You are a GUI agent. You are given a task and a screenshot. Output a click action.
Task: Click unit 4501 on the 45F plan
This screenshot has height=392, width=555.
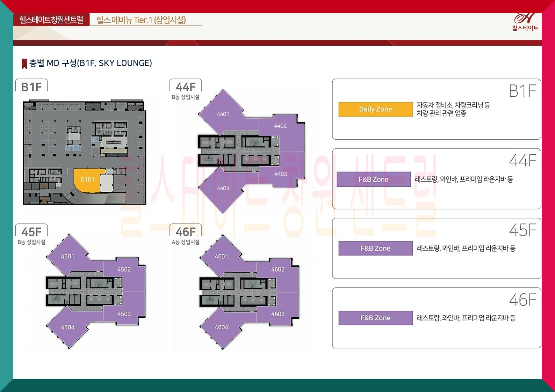pyautogui.click(x=67, y=256)
